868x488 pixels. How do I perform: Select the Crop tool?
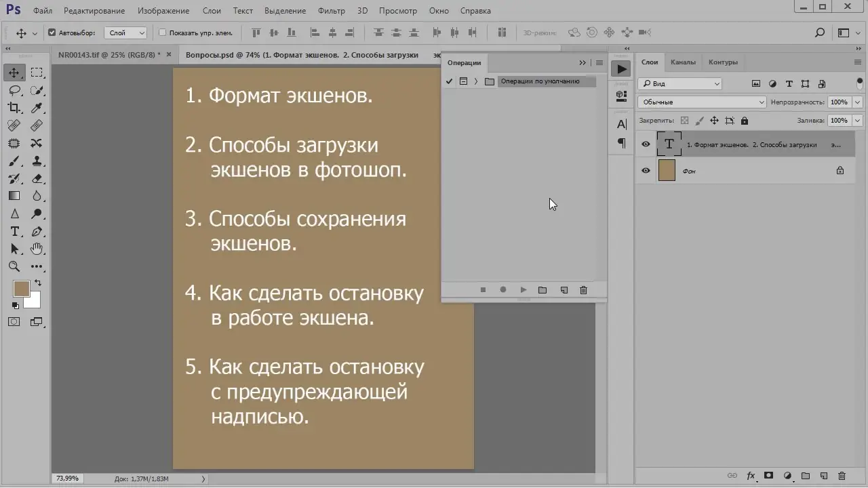click(x=14, y=108)
